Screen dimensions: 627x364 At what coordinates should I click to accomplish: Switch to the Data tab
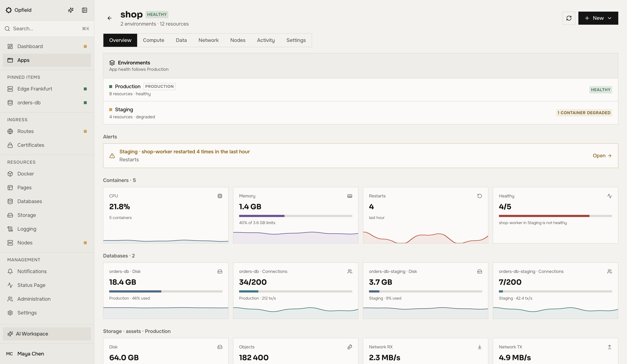(181, 40)
